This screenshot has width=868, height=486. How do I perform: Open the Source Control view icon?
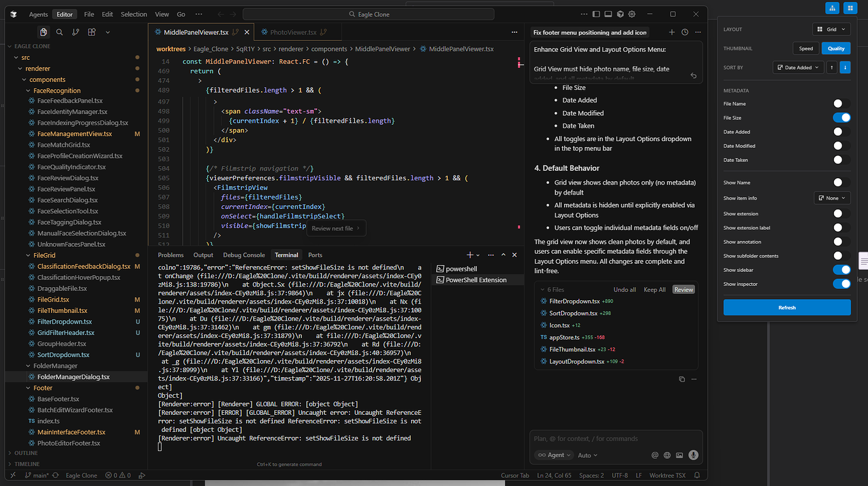pos(75,32)
